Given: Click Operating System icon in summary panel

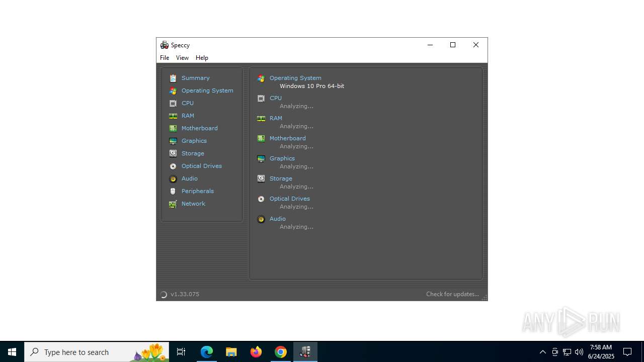Looking at the screenshot, I should [x=261, y=78].
